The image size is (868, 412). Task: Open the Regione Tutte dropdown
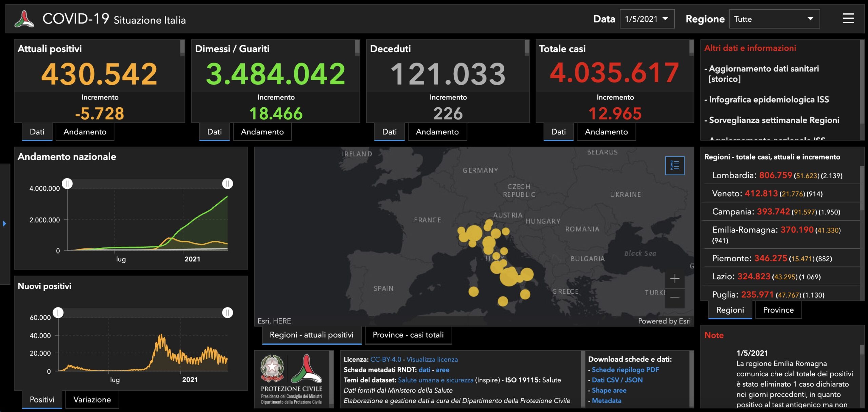coord(774,19)
